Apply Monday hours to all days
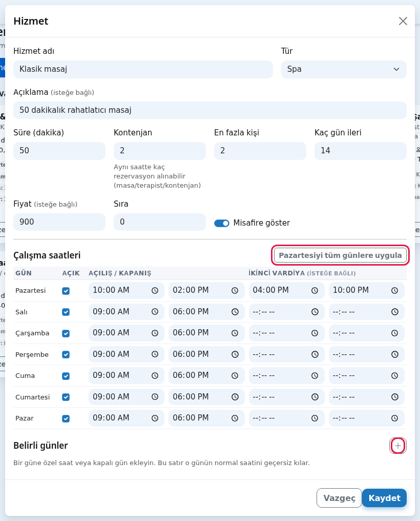Viewport: 420px width, 521px height. tap(340, 255)
